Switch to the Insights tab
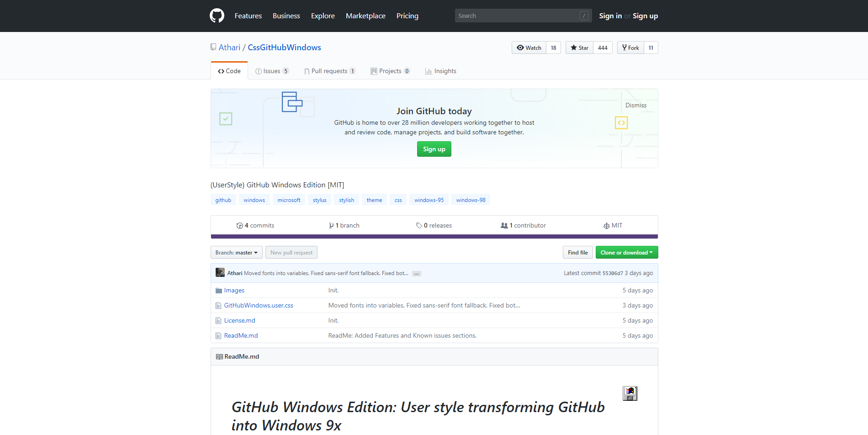The image size is (868, 435). pos(441,71)
